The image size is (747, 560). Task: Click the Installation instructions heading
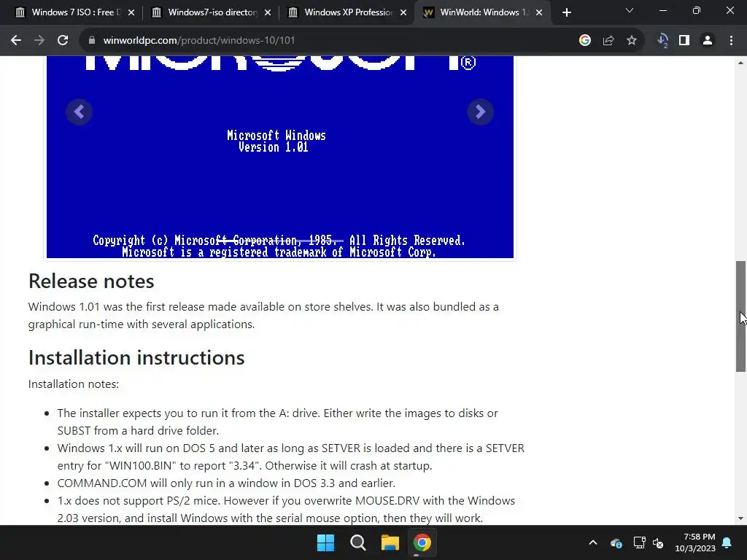136,357
